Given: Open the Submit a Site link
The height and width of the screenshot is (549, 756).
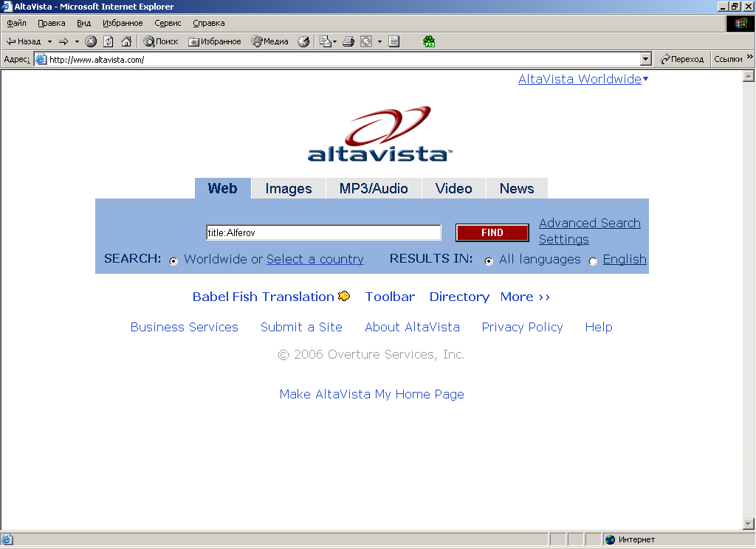Looking at the screenshot, I should tap(301, 328).
